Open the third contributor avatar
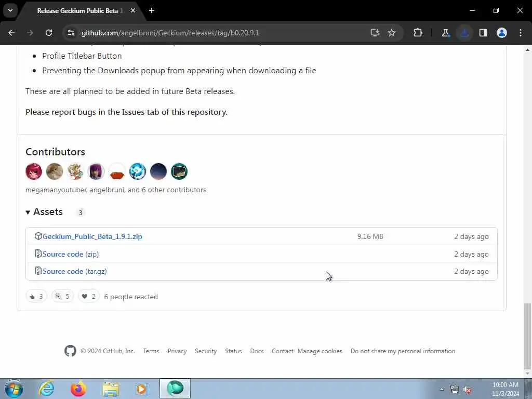This screenshot has width=532, height=399. pos(75,171)
